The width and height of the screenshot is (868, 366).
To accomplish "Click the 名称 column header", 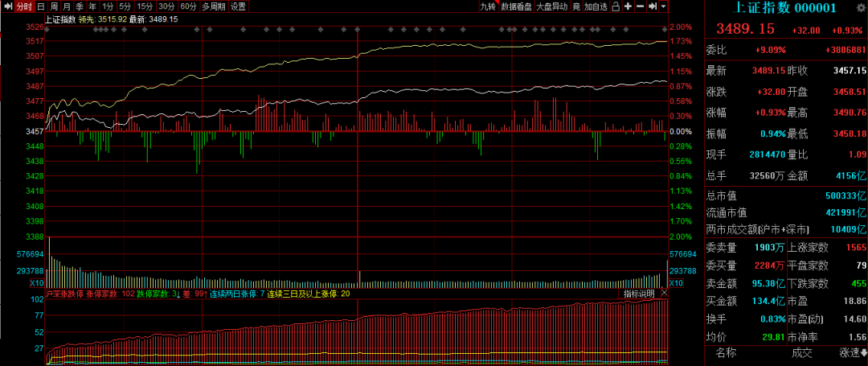I will [726, 352].
